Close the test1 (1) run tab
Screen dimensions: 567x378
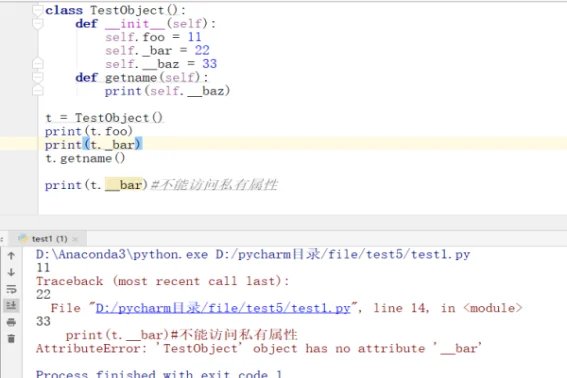pos(75,239)
